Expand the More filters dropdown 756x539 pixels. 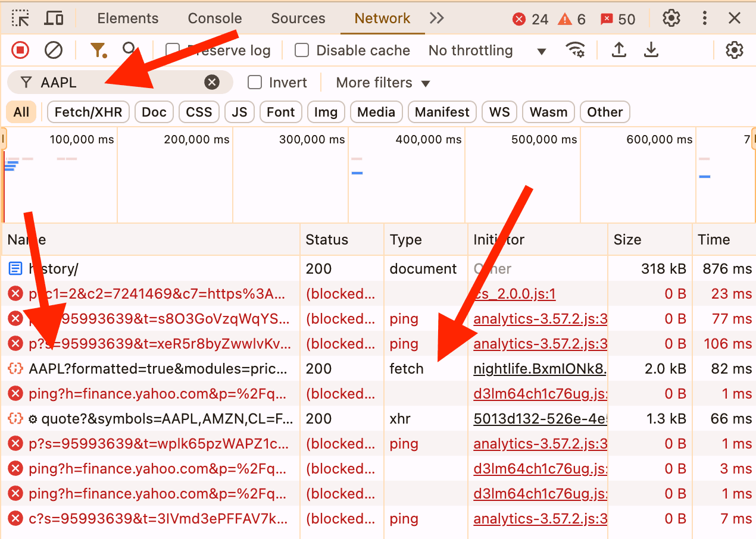[383, 83]
